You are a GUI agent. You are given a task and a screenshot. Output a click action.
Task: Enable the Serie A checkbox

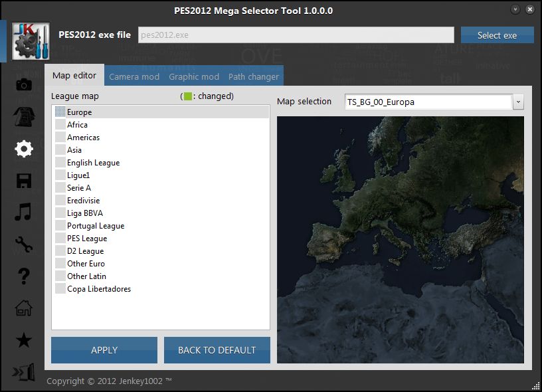60,188
